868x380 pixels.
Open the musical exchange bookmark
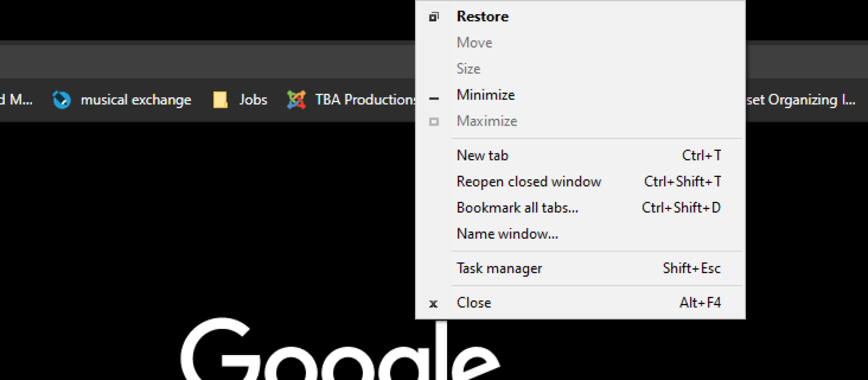(122, 100)
